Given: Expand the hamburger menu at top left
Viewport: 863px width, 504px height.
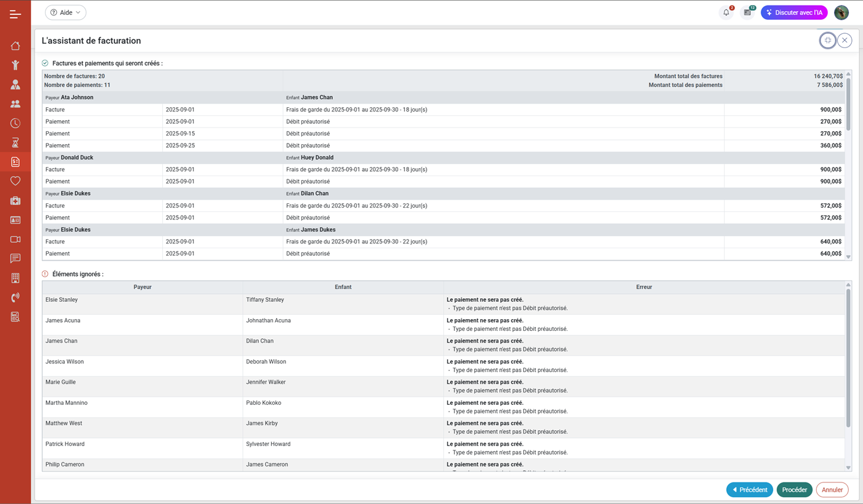Looking at the screenshot, I should (x=15, y=14).
